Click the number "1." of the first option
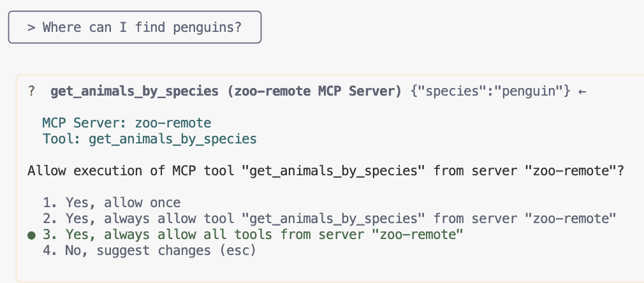 pyautogui.click(x=50, y=203)
